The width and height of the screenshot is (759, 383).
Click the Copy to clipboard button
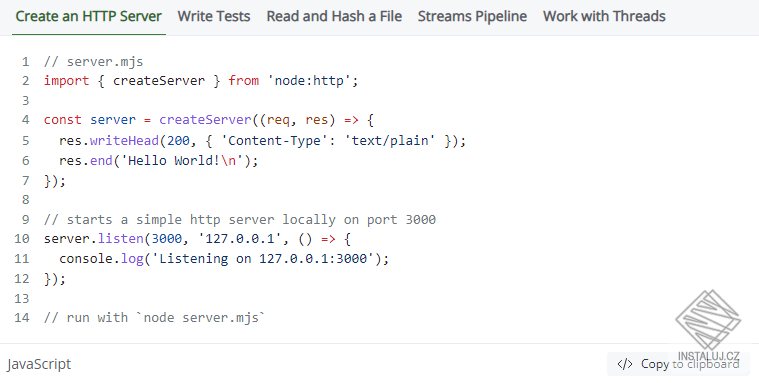coord(678,364)
